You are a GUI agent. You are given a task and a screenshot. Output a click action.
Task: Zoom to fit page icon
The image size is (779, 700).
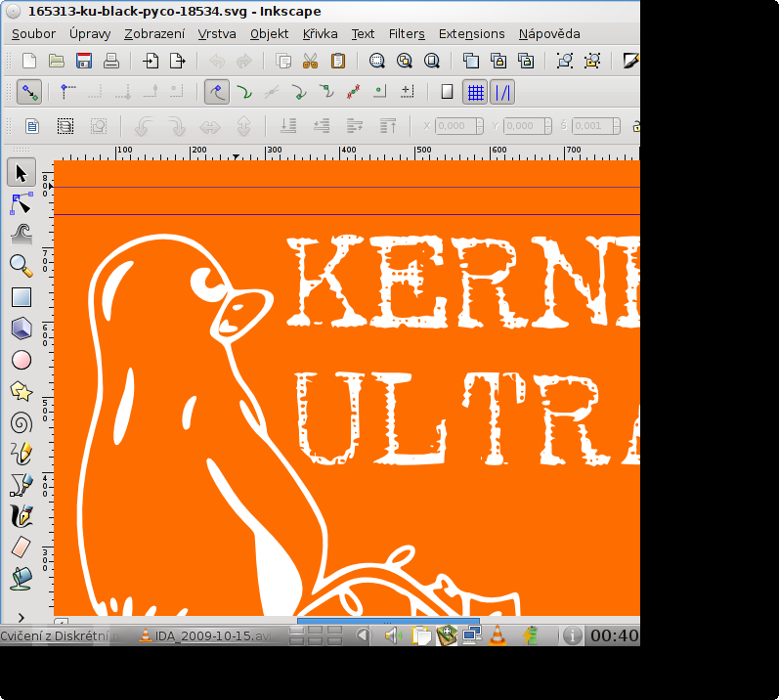tap(432, 62)
